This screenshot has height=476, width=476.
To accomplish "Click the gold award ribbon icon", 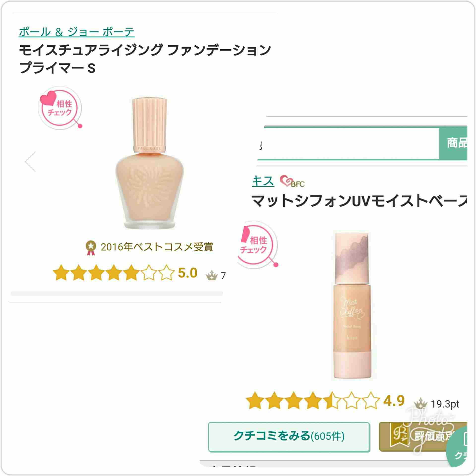I will 91,248.
